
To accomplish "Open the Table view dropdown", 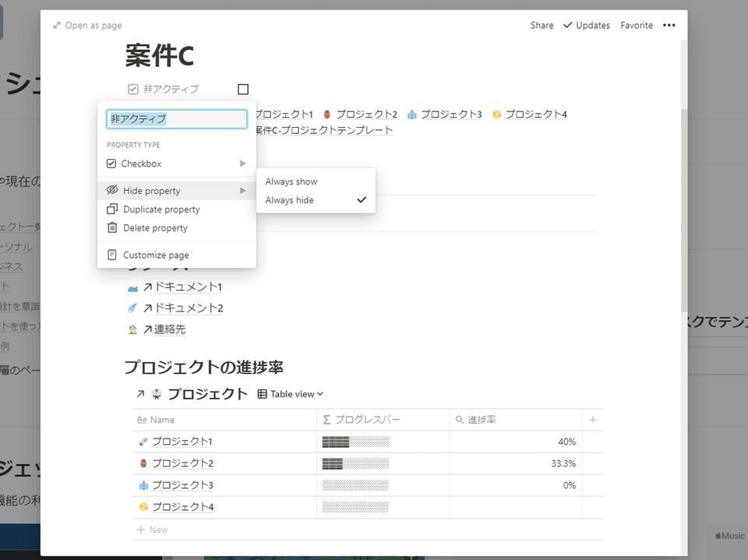I will pos(291,394).
